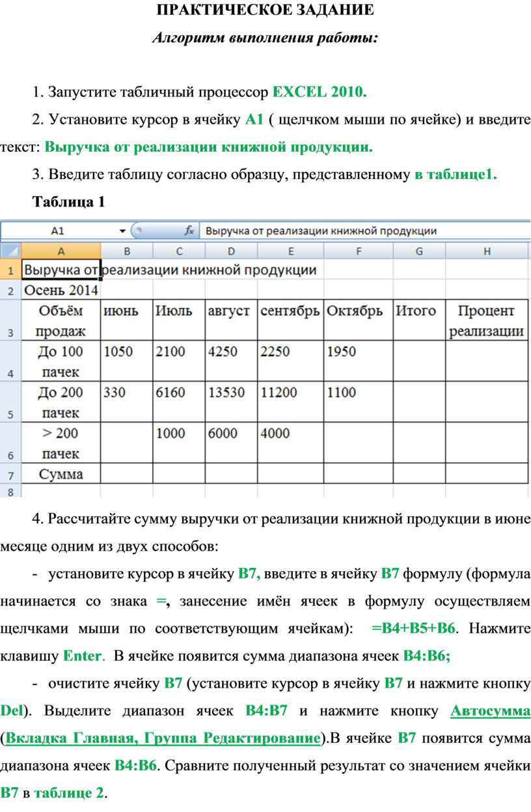This screenshot has height=812, width=531.
Task: Click cell with value 6160
Action: pyautogui.click(x=179, y=402)
